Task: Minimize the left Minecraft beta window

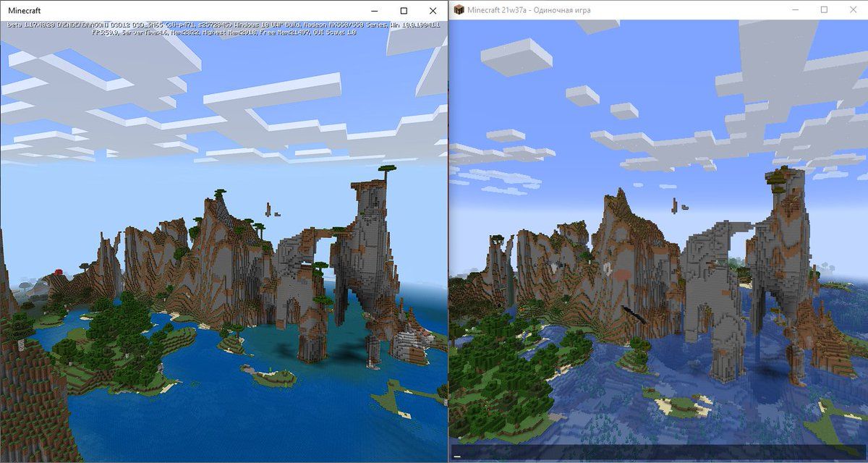Action: coord(375,11)
